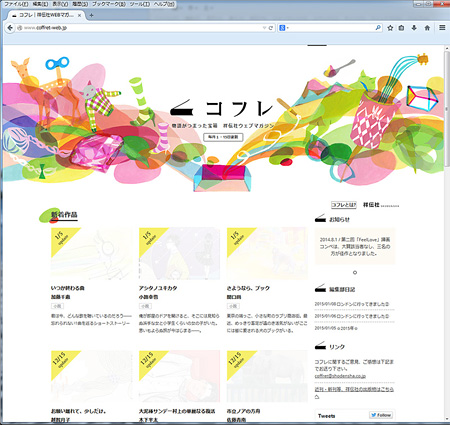Open the アシタノユキカタ thumbnail

(179, 253)
